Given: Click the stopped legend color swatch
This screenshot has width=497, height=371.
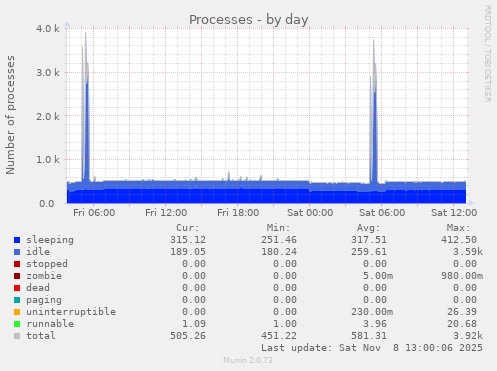Looking at the screenshot, I should (17, 264).
